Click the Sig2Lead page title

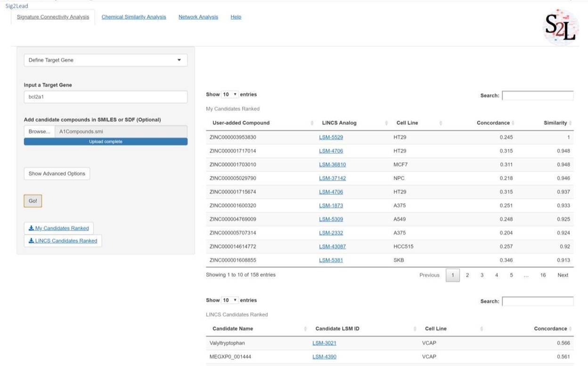tap(16, 6)
